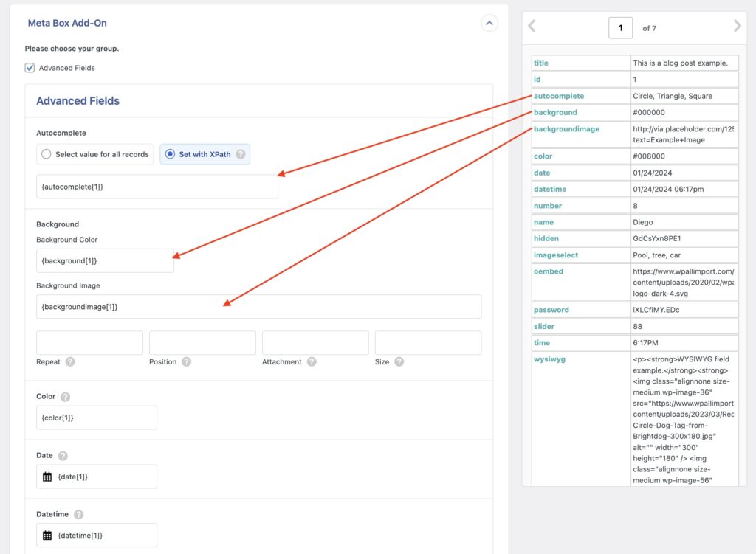Click the previous page arrow in the preview panel
Screen dimensions: 756x554
532,26
